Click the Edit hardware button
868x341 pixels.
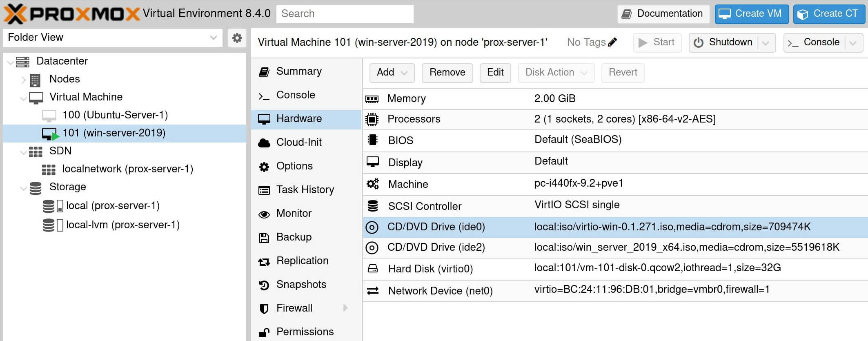495,73
